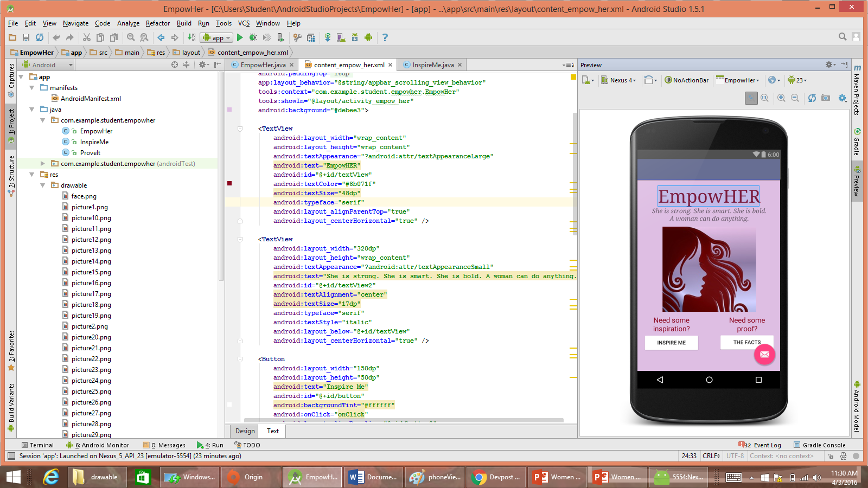
Task: Click the dark red textColor gutter swatch
Action: pos(229,184)
